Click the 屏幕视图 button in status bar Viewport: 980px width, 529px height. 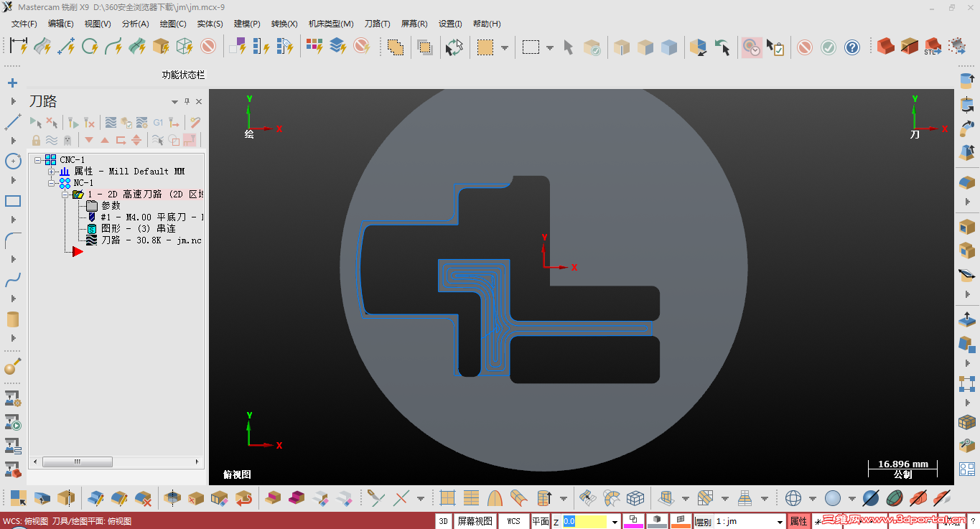(475, 521)
